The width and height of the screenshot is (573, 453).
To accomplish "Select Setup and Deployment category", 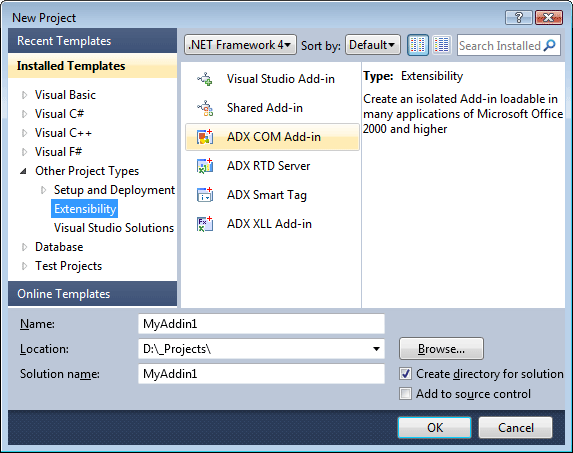I will coord(114,190).
